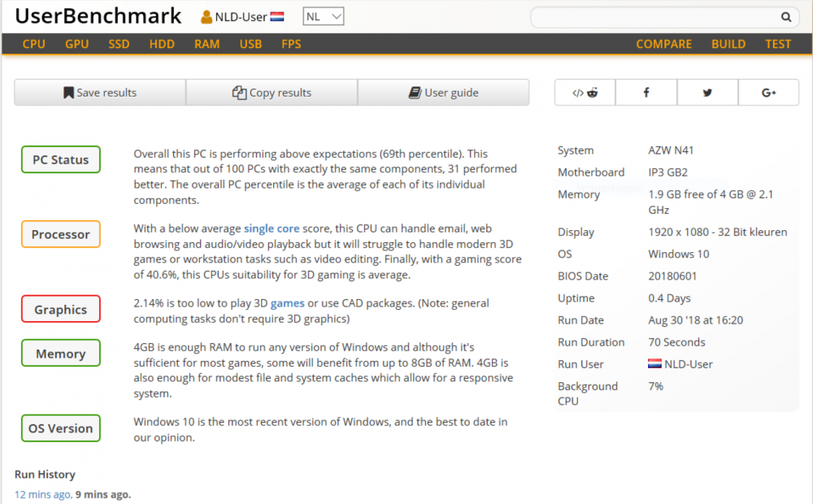Click the PC Status badge

pyautogui.click(x=60, y=159)
